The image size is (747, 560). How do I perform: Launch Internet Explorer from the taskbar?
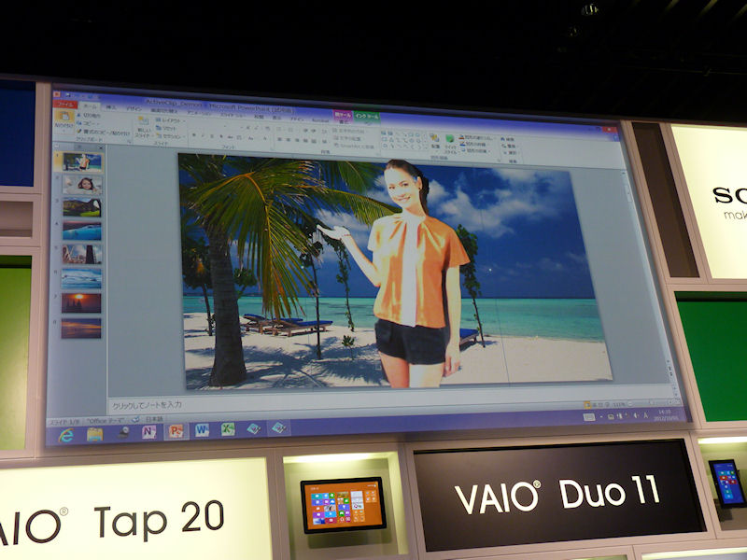(66, 436)
